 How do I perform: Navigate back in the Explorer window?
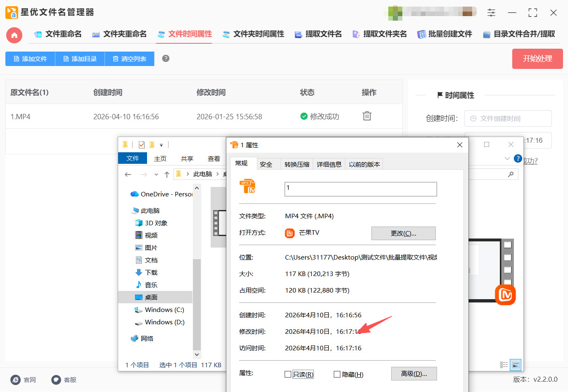128,175
